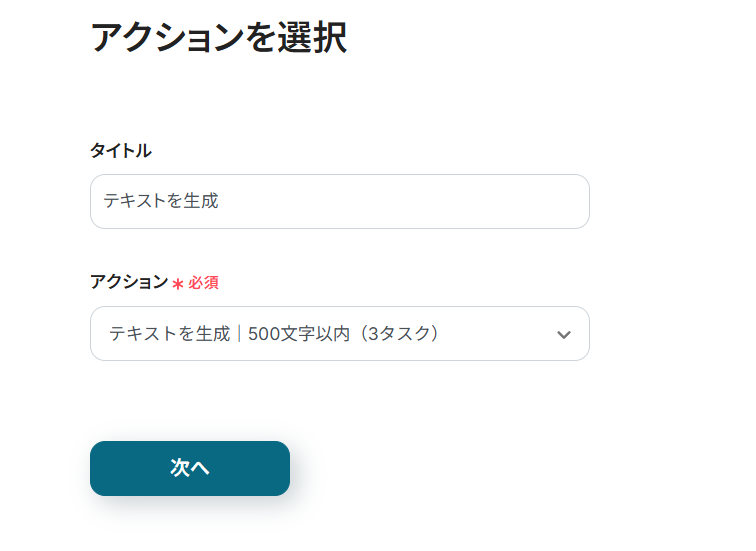Click the orange separator bar in dropdown

pos(239,334)
